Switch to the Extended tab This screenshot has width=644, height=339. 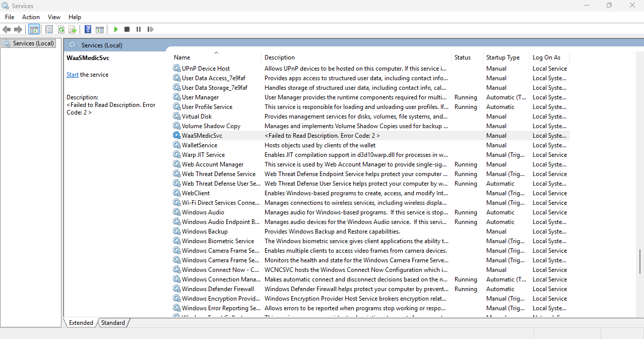pyautogui.click(x=81, y=323)
